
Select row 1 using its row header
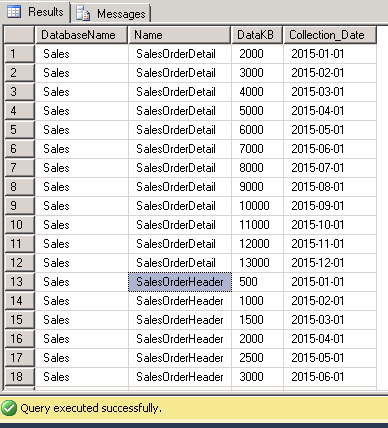tap(19, 54)
